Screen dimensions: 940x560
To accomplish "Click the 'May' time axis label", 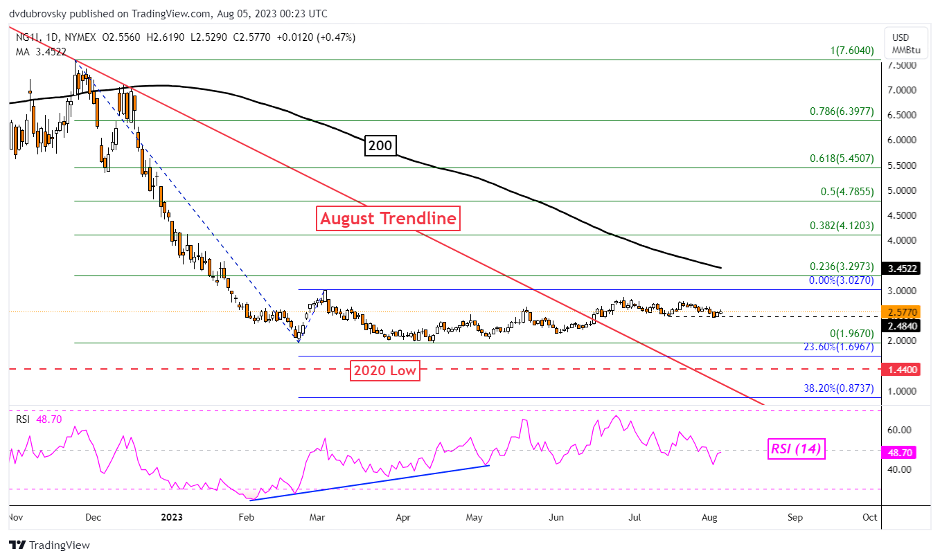I will [x=475, y=518].
